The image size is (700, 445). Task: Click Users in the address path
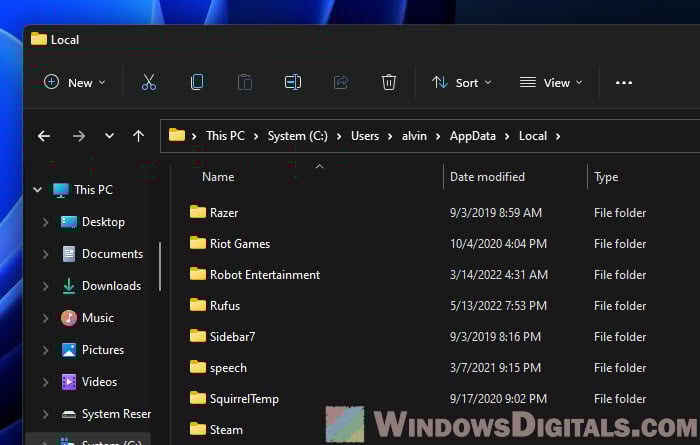coord(365,136)
